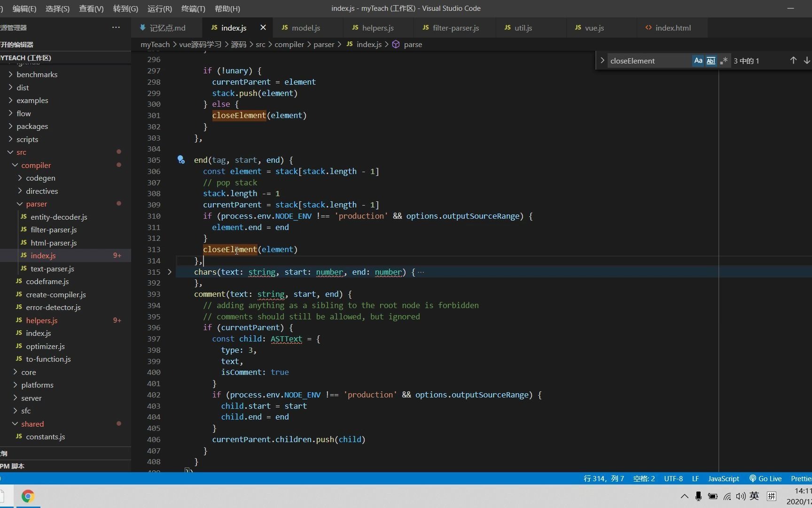Close the index.js editor tab
This screenshot has width=812, height=508.
click(263, 28)
